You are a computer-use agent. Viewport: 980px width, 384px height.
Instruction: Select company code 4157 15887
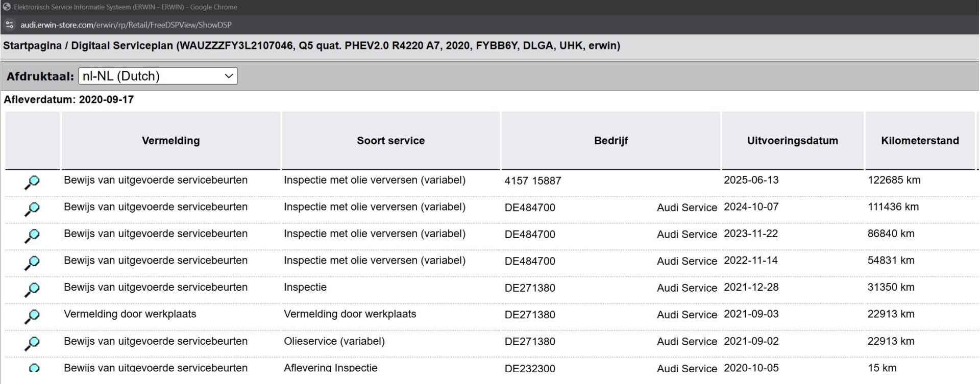(533, 181)
